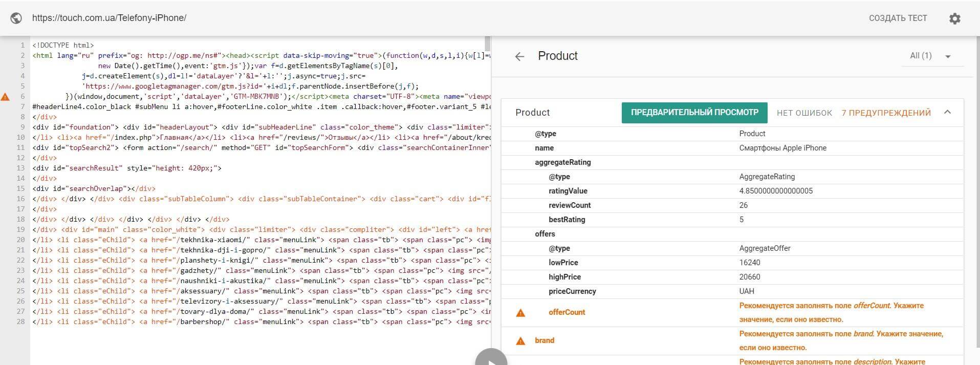Click the bestRating row
980x365 pixels.
[x=732, y=220]
